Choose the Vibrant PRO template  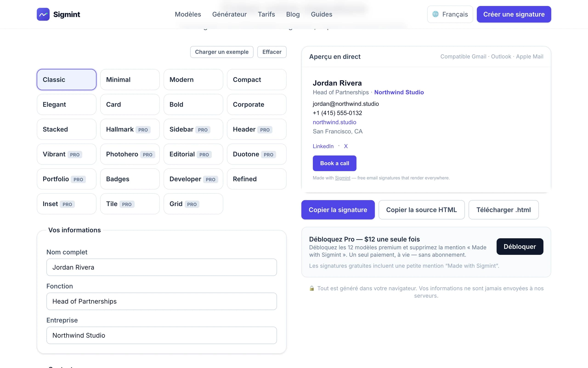pyautogui.click(x=67, y=154)
